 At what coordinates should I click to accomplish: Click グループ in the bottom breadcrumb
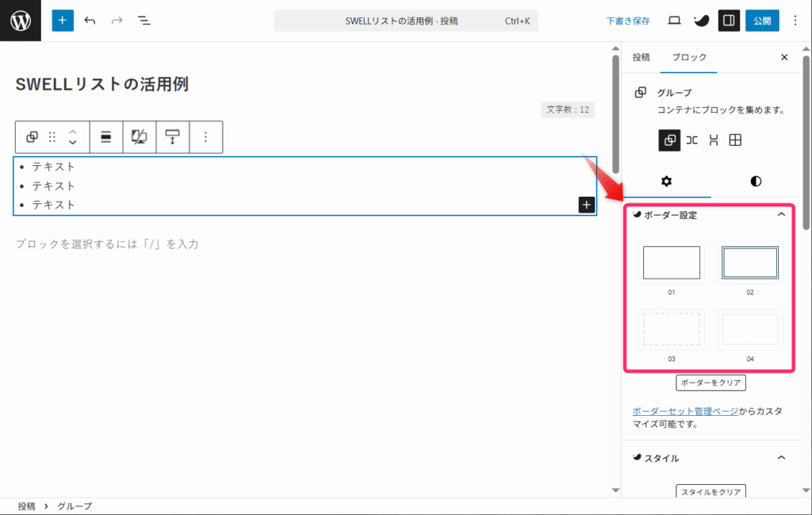[75, 506]
